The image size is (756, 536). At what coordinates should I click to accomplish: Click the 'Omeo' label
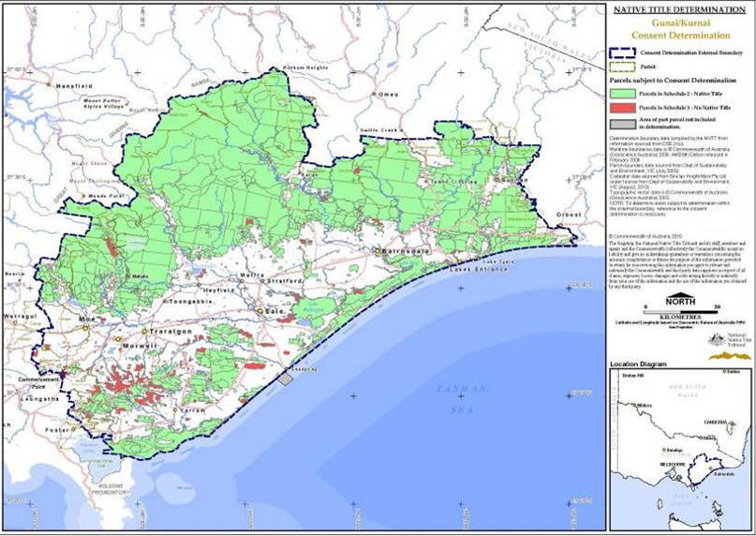pyautogui.click(x=389, y=95)
